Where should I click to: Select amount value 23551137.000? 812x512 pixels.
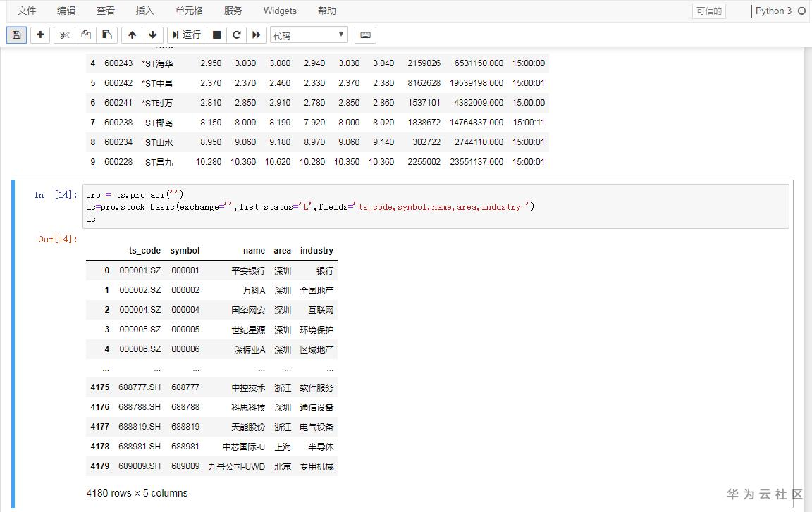(x=476, y=161)
